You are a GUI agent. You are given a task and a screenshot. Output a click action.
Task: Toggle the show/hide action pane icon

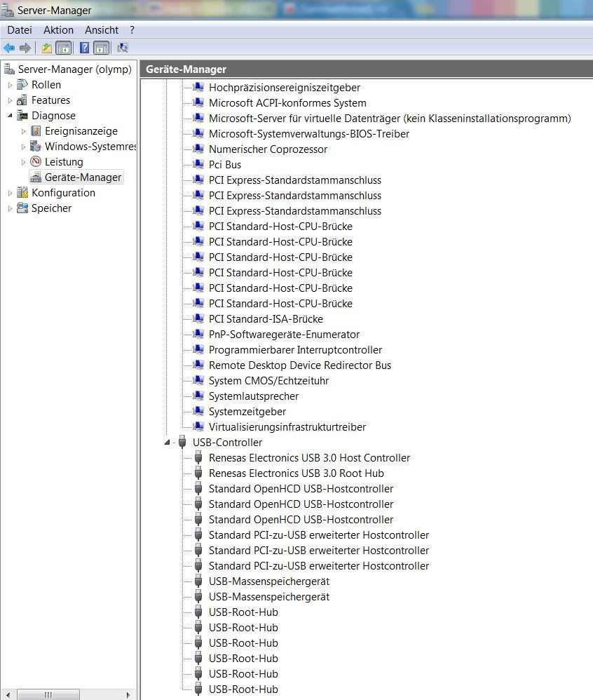[x=102, y=48]
